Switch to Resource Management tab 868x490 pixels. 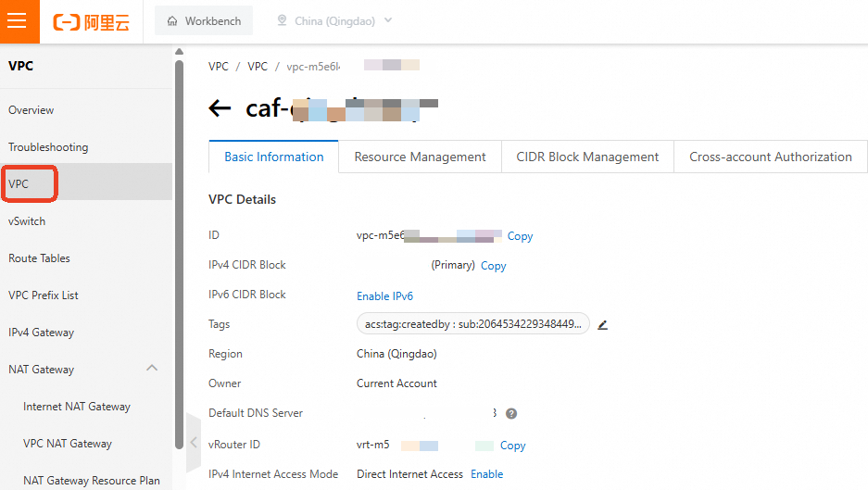(420, 157)
